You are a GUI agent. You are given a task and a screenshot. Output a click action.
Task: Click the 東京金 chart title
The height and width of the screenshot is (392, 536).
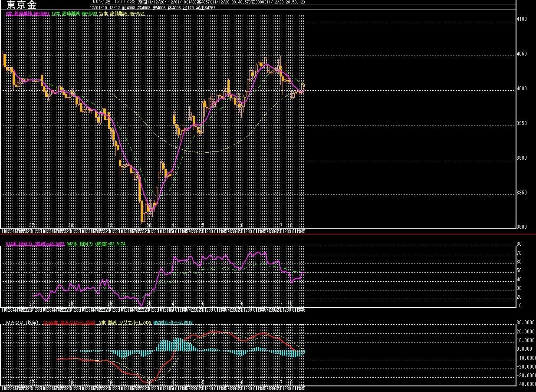coord(21,5)
